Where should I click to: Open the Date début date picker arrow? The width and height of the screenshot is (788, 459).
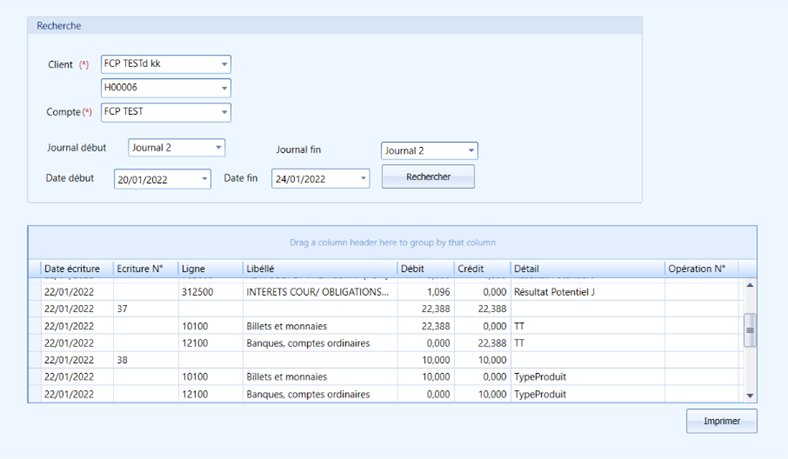click(205, 179)
